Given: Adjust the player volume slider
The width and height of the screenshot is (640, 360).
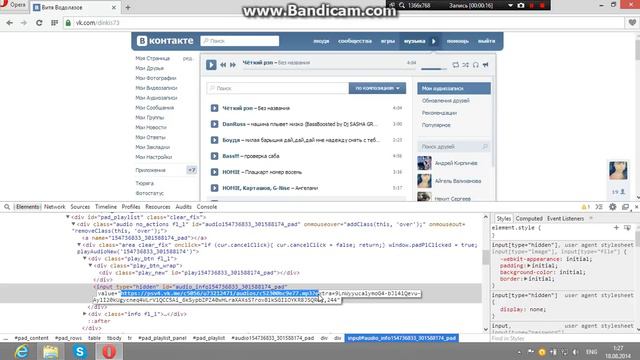Looking at the screenshot, I should [x=434, y=69].
